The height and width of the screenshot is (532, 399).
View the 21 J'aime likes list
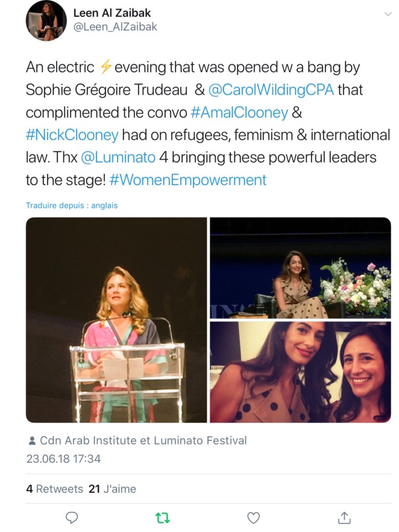coord(112,489)
